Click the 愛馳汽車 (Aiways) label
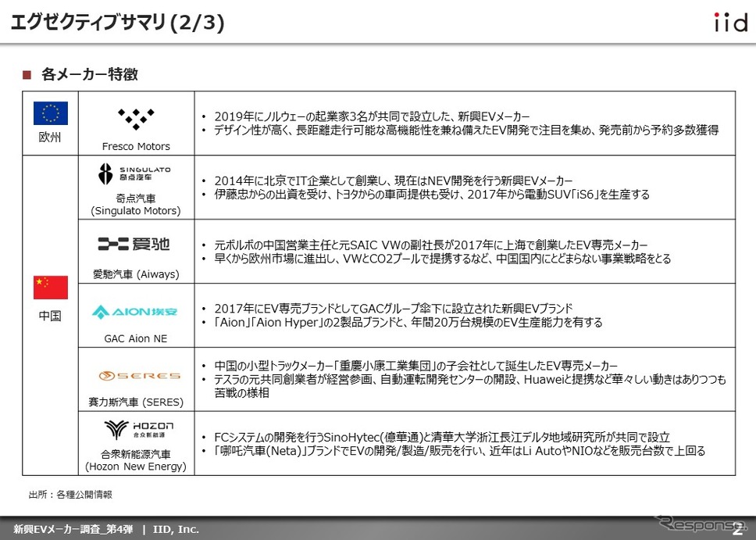 (136, 274)
